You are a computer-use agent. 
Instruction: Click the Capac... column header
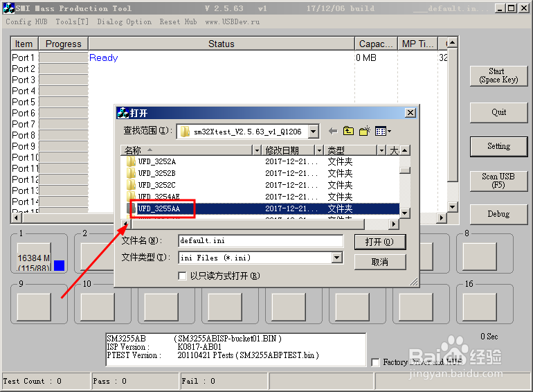[x=376, y=44]
